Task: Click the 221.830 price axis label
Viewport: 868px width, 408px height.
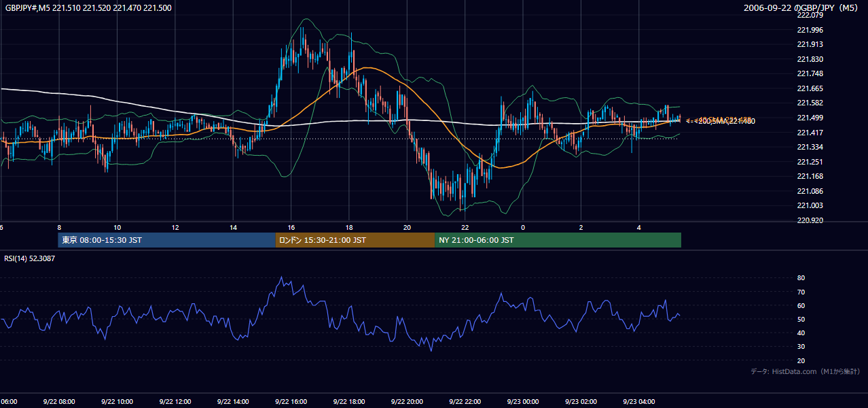Action: tap(810, 59)
